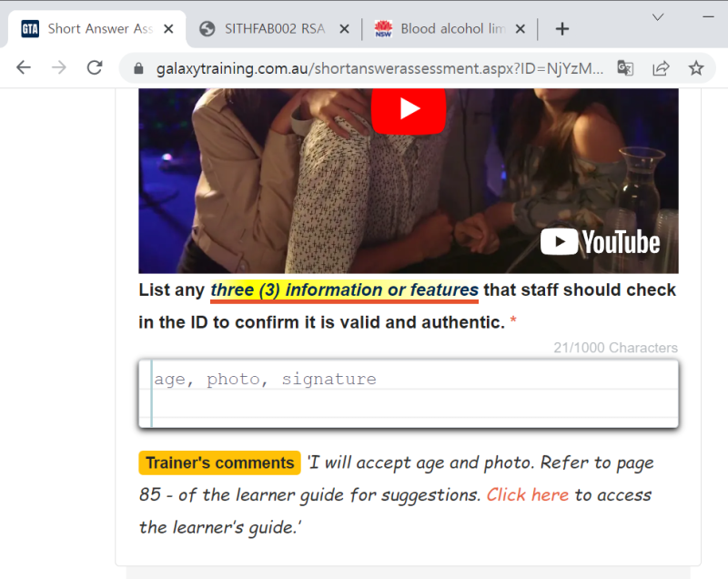Image resolution: width=728 pixels, height=579 pixels.
Task: Click the NSW logo on third tab
Action: 383,29
